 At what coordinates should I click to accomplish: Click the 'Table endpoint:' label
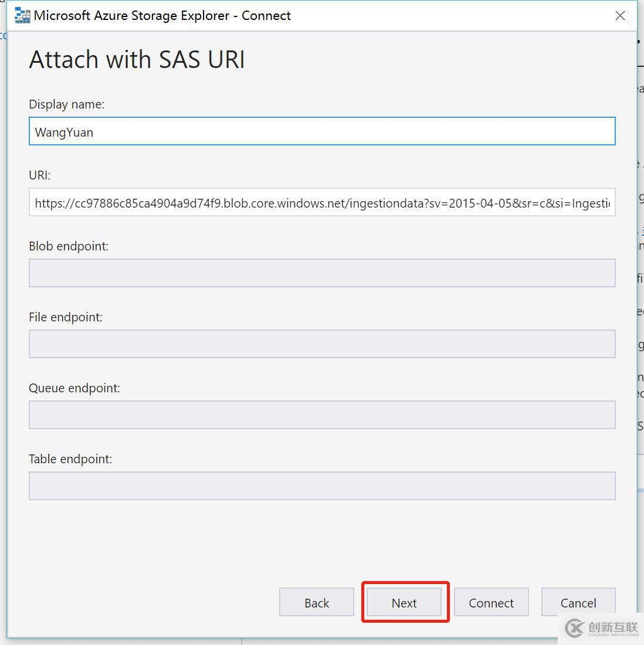click(70, 459)
